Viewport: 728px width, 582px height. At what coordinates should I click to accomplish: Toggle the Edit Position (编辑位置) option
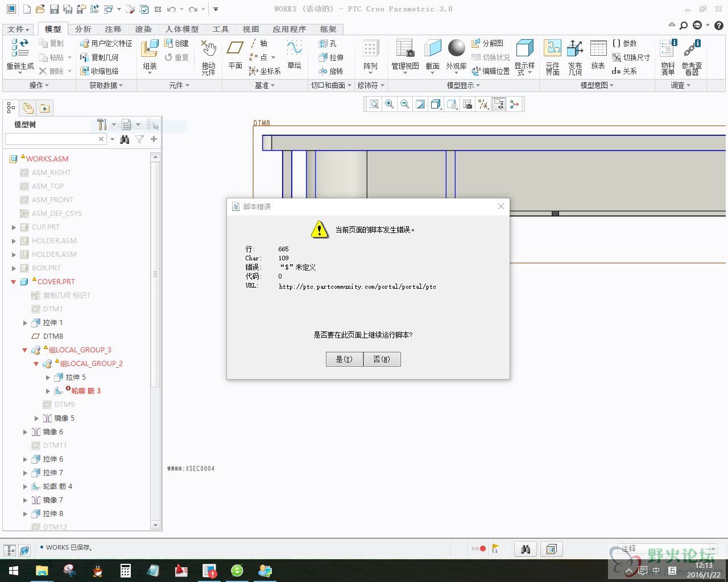(490, 71)
